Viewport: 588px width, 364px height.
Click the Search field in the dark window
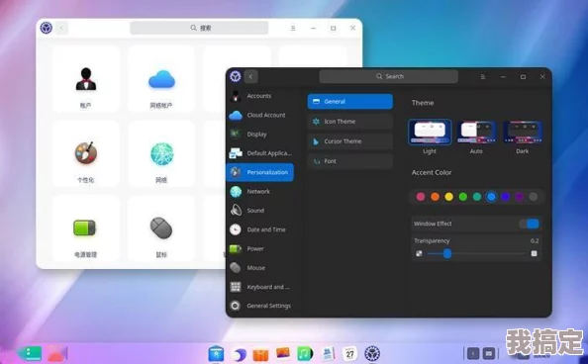pos(388,76)
